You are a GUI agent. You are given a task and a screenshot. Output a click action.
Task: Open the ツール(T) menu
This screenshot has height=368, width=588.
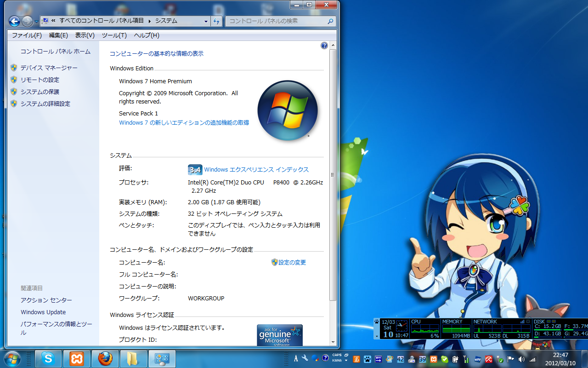click(114, 35)
